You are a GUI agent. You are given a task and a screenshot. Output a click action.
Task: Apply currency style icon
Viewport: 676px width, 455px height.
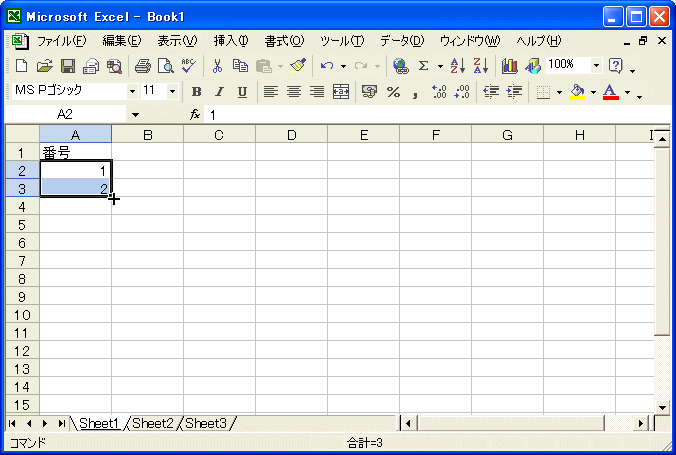point(369,91)
